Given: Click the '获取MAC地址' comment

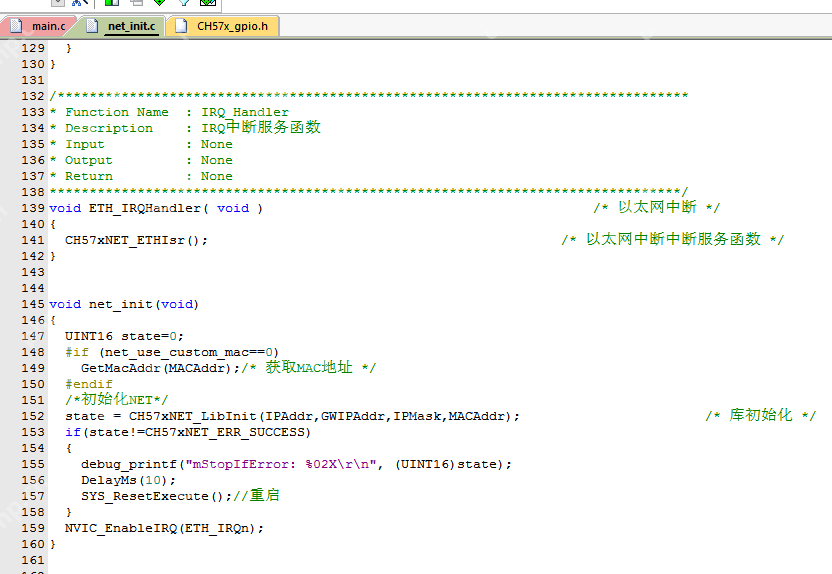Looking at the screenshot, I should click(309, 367).
